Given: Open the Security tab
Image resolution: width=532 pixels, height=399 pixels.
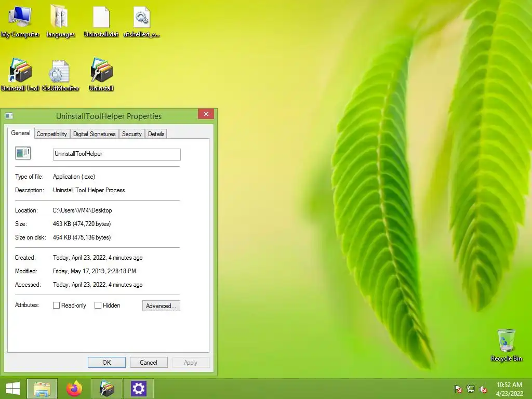Looking at the screenshot, I should [131, 134].
